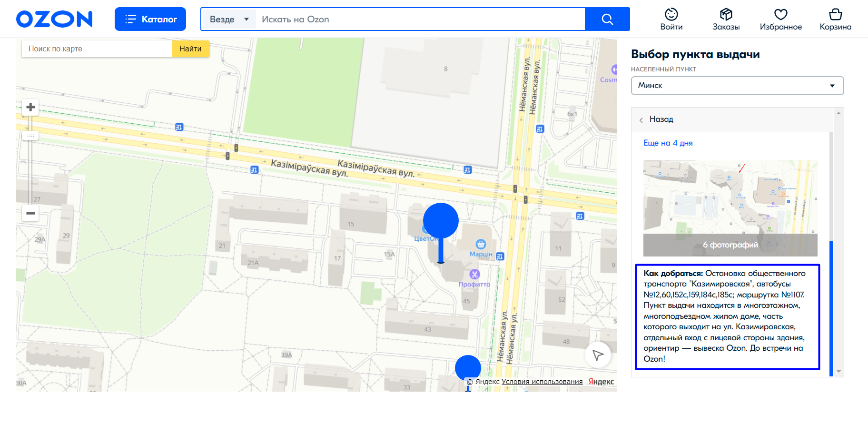Select the lower blue pickup point pin
868x424 pixels.
468,368
